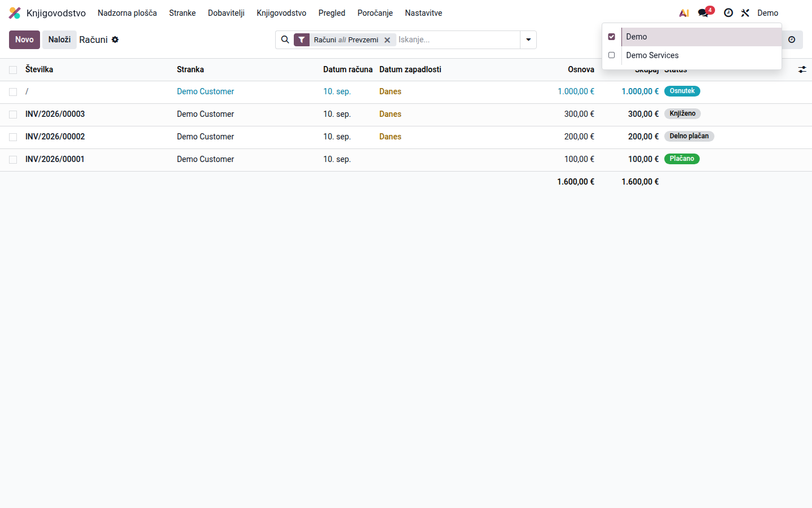
Task: Sort by Datum zapadlosti column header
Action: coord(410,69)
